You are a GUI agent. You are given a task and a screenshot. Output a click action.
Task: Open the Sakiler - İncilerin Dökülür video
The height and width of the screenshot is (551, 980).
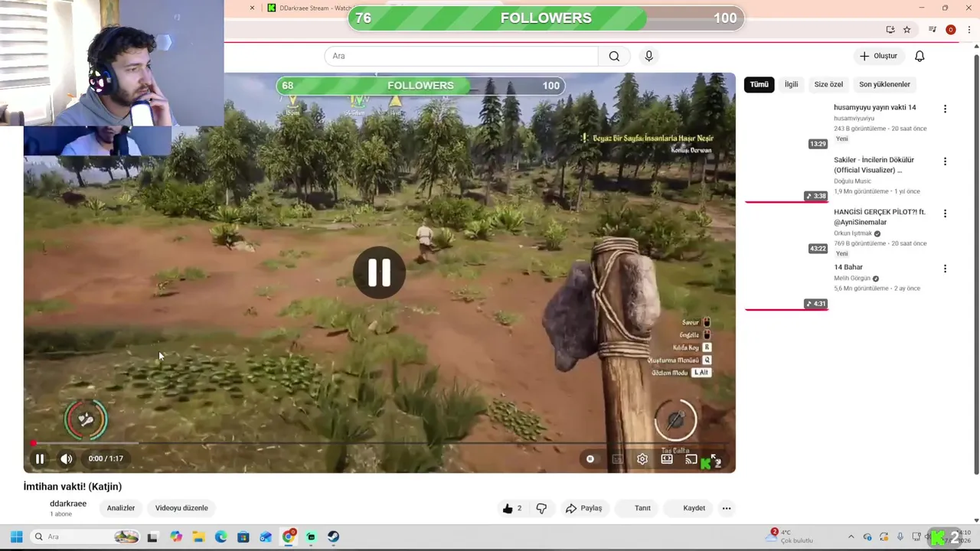[x=874, y=165]
